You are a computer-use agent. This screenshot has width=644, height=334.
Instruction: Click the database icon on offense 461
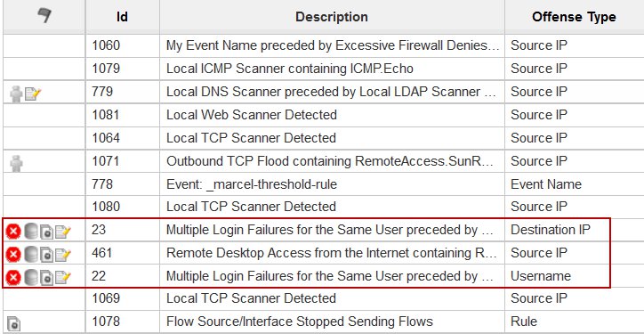(31, 255)
